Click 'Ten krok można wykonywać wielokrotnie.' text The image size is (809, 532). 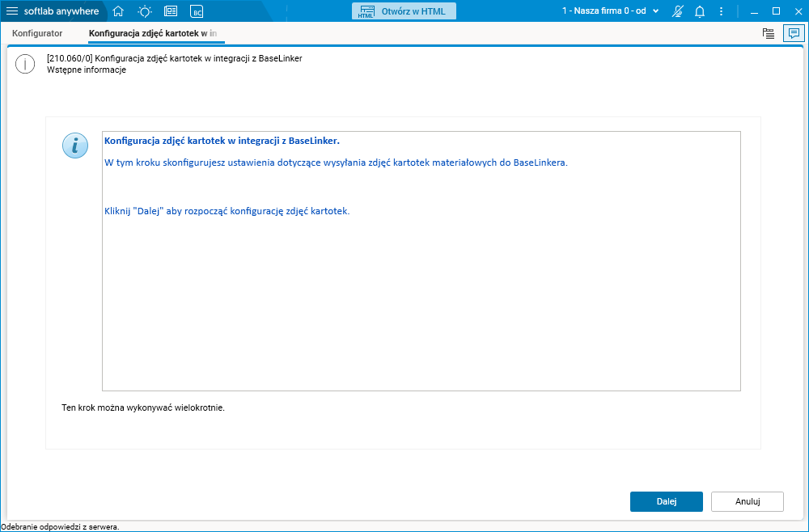tap(143, 407)
